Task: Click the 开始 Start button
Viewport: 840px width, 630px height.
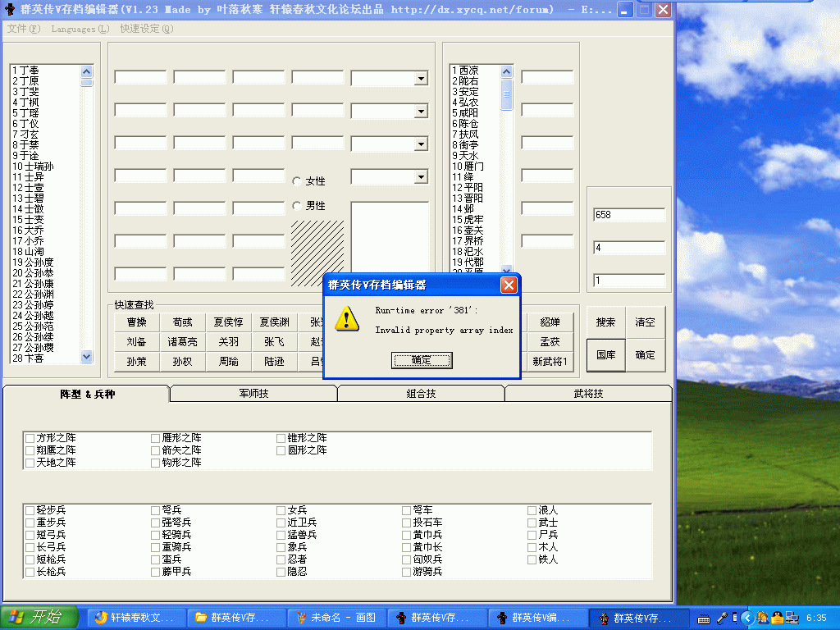Action: [x=39, y=618]
